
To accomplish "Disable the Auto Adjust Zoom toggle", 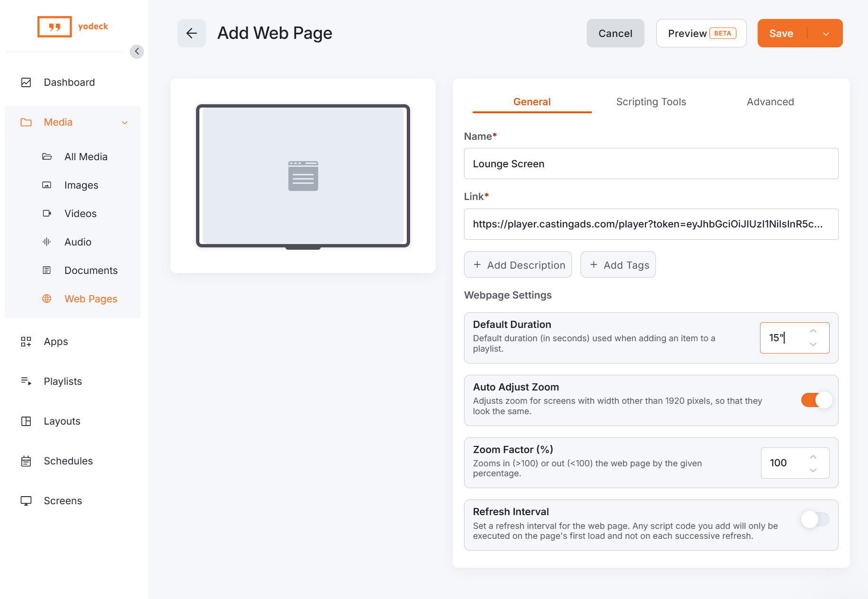I will tap(816, 400).
